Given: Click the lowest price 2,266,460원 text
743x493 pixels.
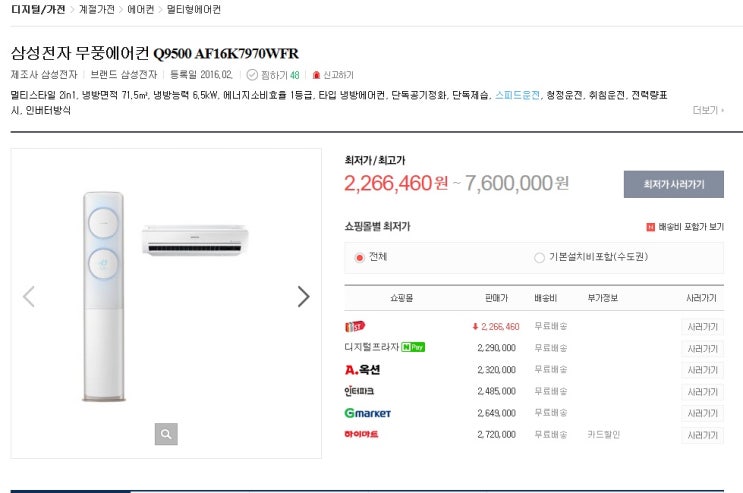Looking at the screenshot, I should pyautogui.click(x=396, y=183).
